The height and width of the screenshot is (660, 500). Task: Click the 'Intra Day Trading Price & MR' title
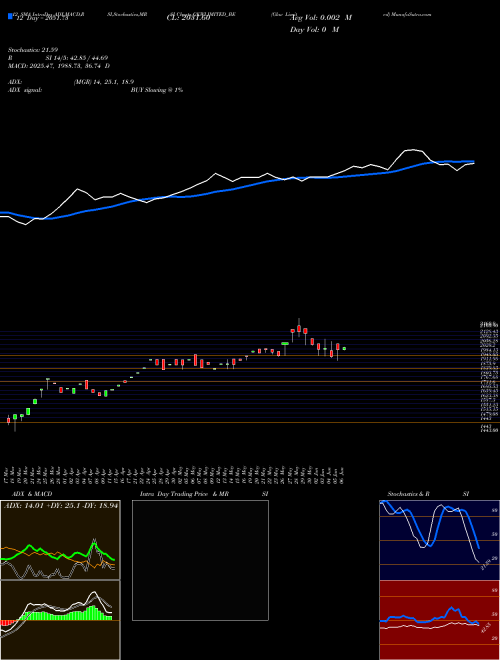(x=184, y=494)
